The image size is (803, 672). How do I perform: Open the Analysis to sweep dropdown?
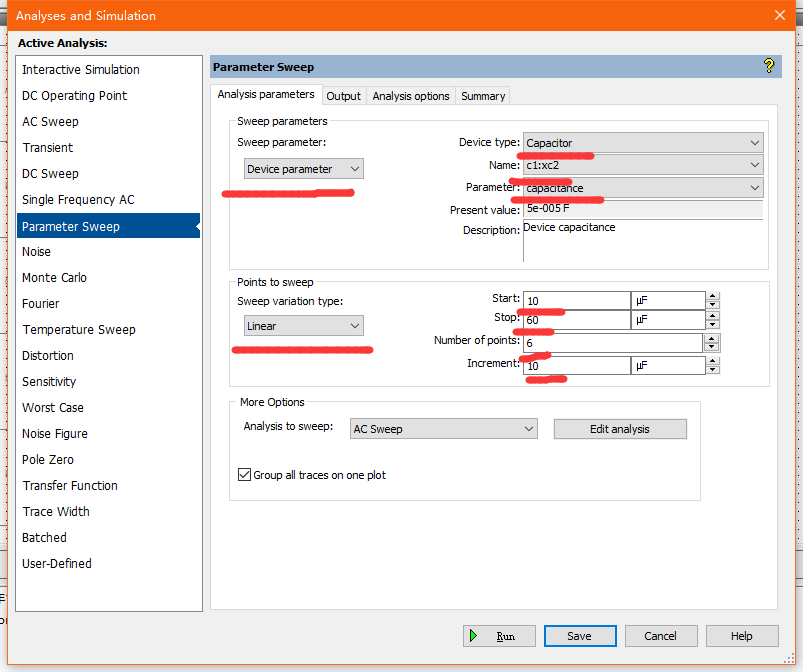click(x=443, y=429)
